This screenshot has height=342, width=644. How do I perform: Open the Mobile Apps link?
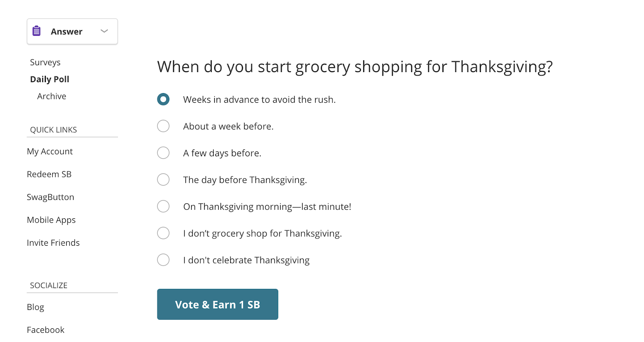(51, 220)
